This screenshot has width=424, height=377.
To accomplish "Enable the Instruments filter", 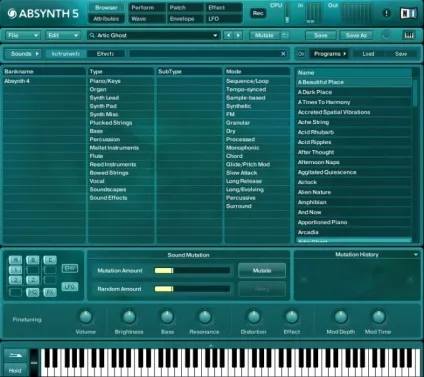I will click(x=66, y=54).
